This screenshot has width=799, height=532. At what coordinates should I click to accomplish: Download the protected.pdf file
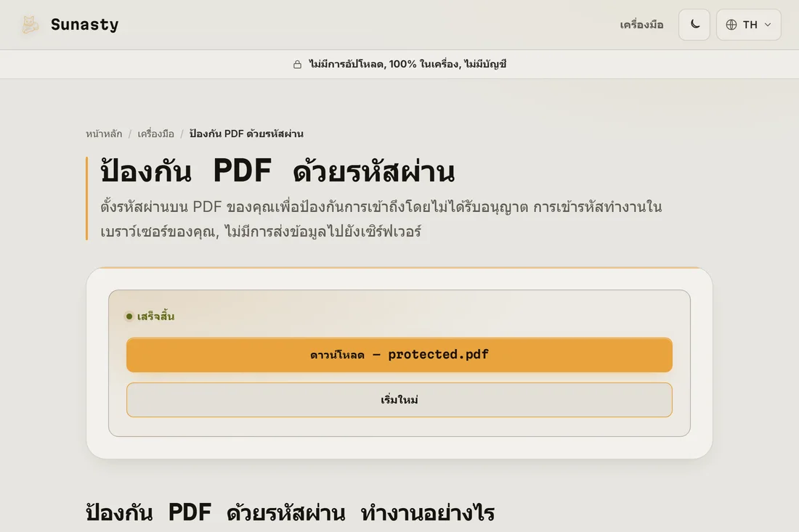[399, 355]
